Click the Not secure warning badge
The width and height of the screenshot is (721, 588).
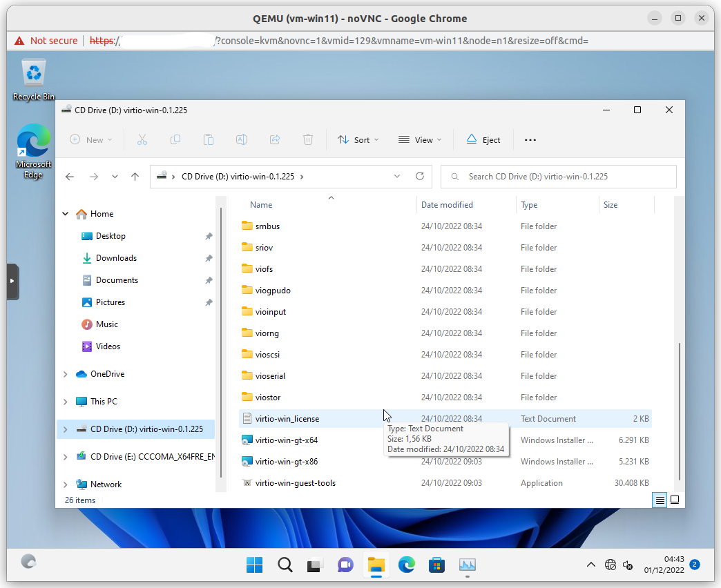(46, 41)
